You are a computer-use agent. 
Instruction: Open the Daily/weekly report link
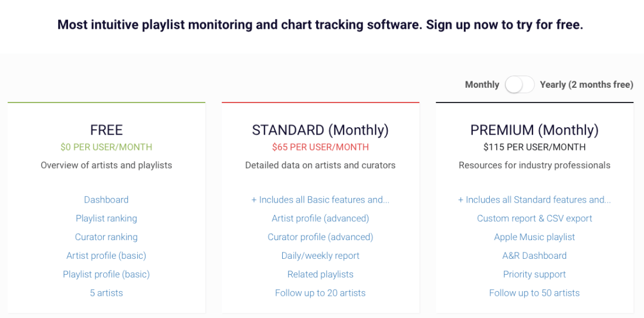[x=320, y=256]
